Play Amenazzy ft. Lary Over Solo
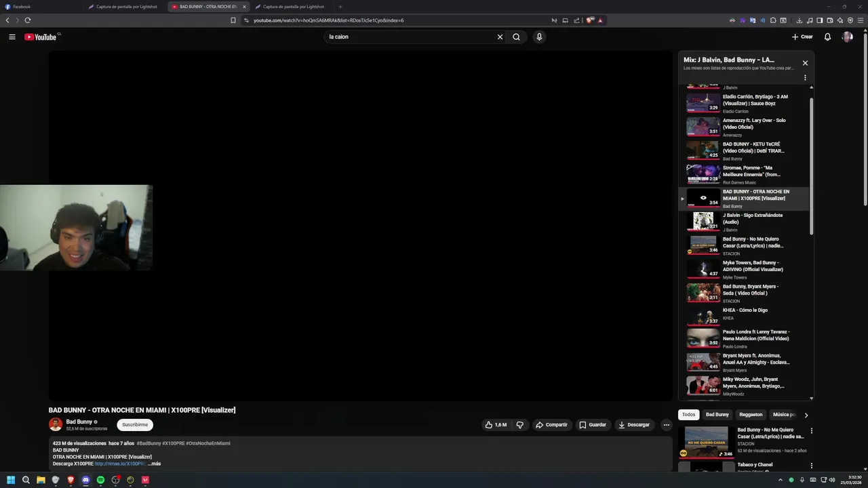 (x=744, y=127)
